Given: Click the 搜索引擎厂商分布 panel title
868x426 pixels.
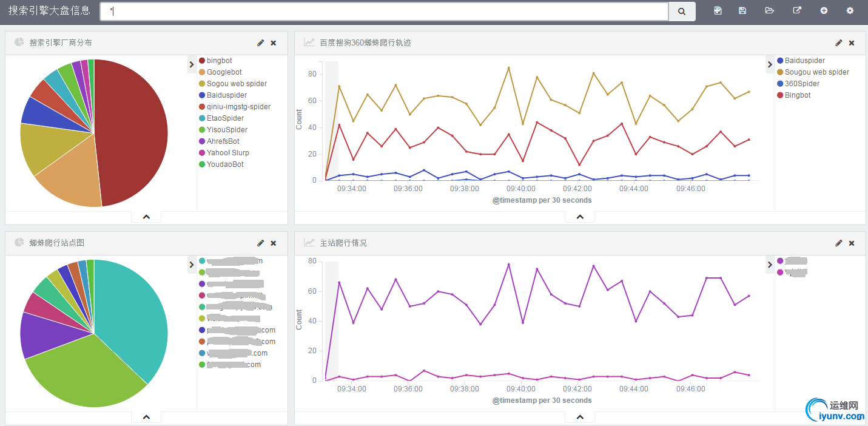Looking at the screenshot, I should click(x=61, y=42).
